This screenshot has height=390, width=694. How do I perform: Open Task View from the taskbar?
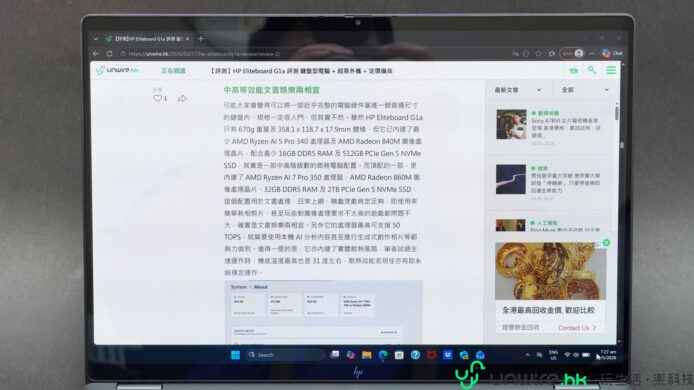tap(335, 355)
